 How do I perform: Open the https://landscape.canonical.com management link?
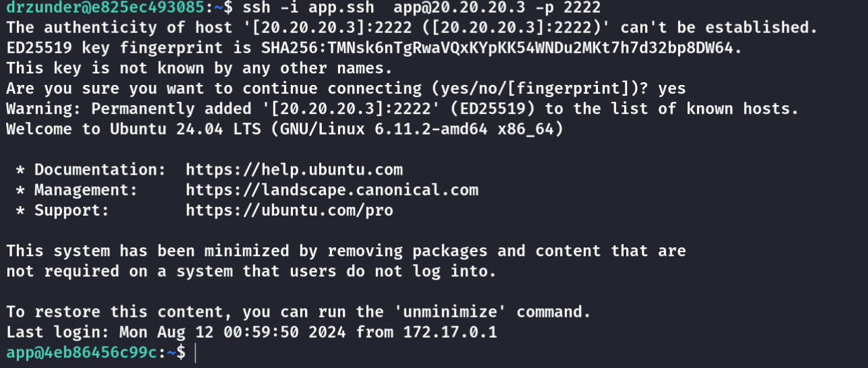click(332, 190)
